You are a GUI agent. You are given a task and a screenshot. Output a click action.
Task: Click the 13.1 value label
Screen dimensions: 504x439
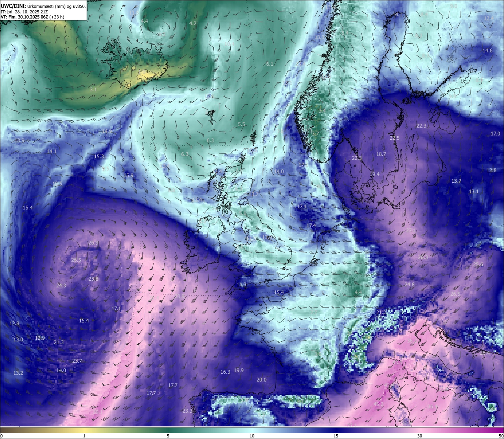coord(474,191)
